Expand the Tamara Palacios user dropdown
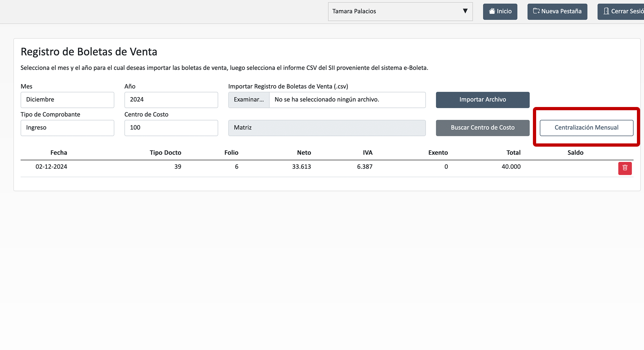This screenshot has width=644, height=350. tap(400, 12)
